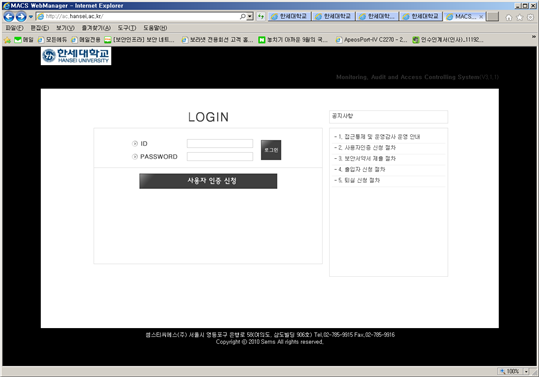Open the Tools gear icon
539x381 pixels.
click(x=530, y=17)
